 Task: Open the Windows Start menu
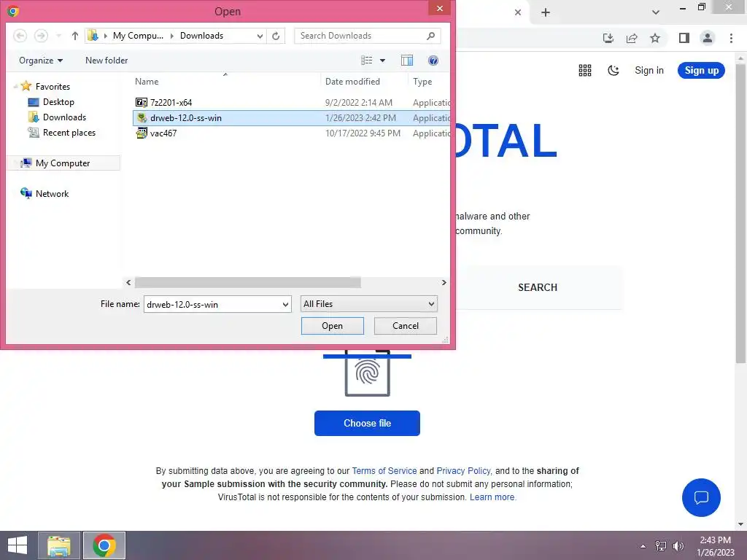tap(18, 545)
